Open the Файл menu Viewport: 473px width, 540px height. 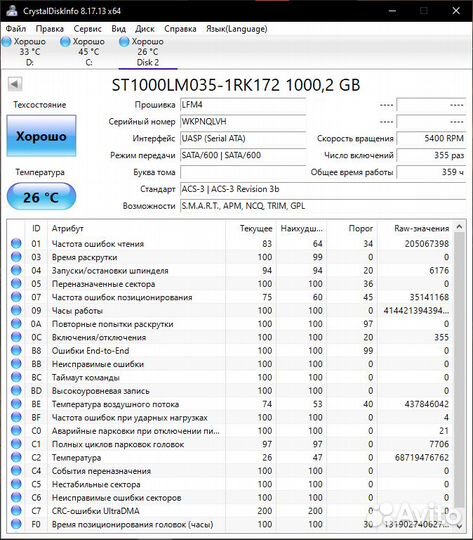click(x=16, y=29)
